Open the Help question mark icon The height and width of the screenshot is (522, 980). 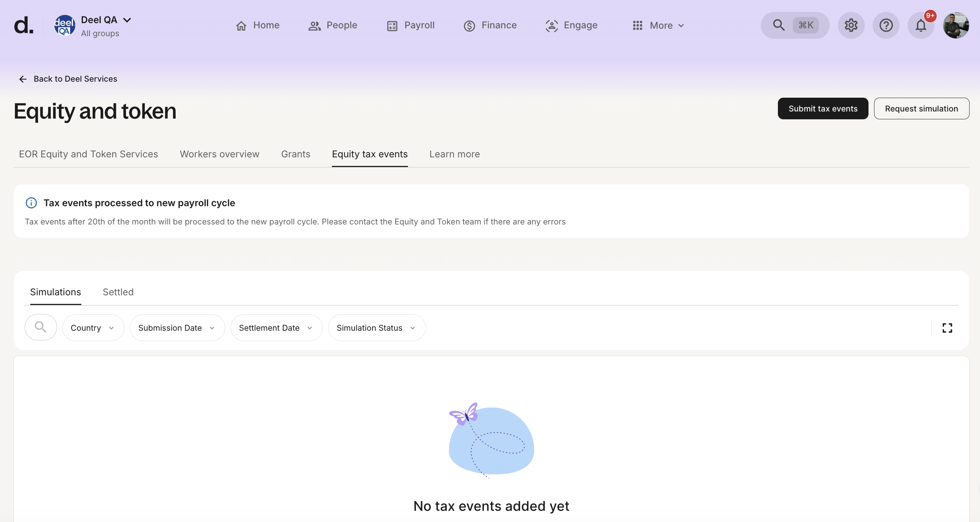pos(886,25)
